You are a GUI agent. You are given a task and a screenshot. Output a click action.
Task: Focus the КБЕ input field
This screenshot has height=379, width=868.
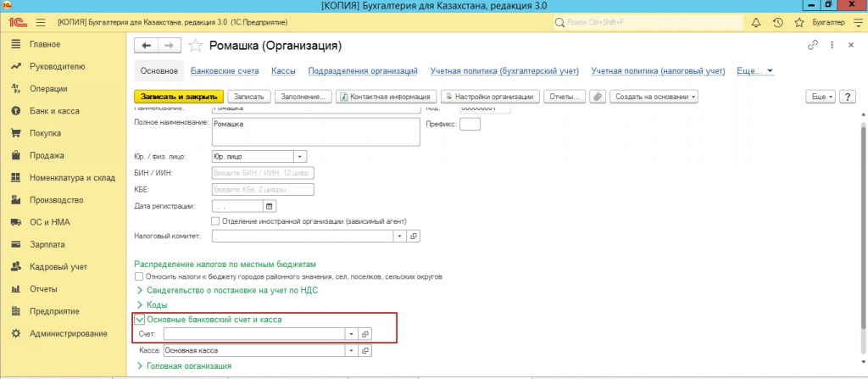[x=263, y=190]
